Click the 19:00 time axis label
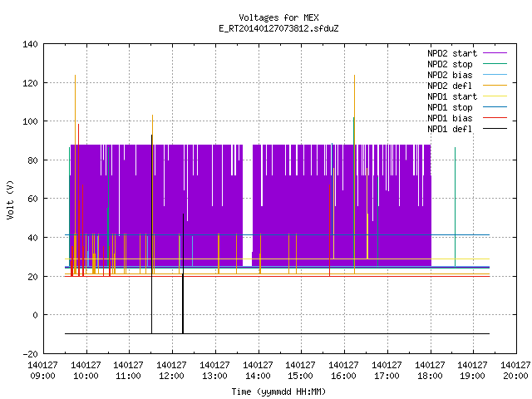The height and width of the screenshot is (399, 532). coord(473,376)
